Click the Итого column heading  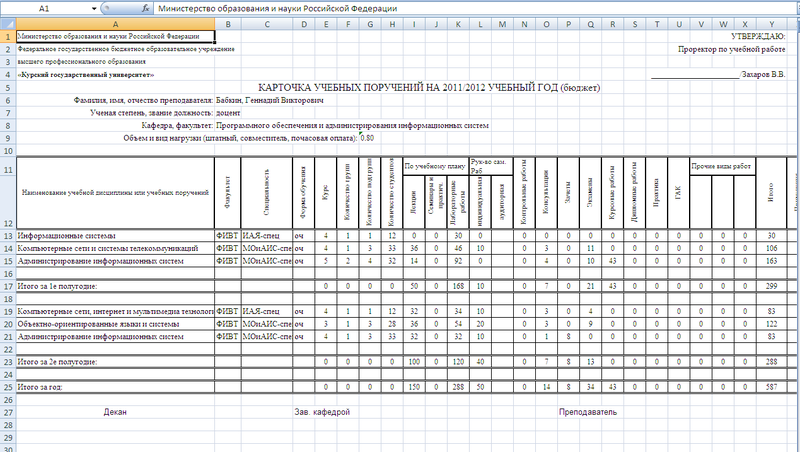click(771, 193)
